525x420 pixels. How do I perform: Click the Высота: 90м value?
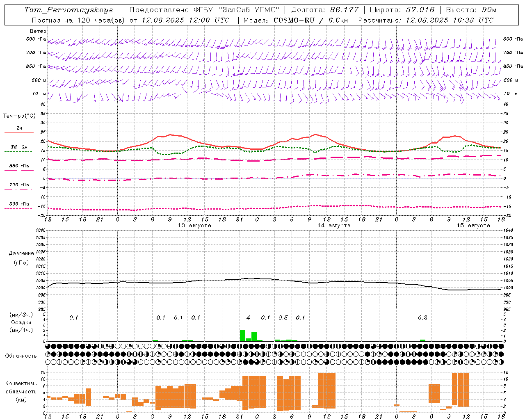[x=471, y=10]
